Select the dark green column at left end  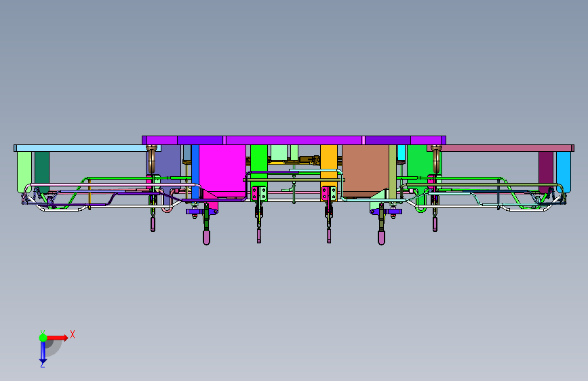[42, 171]
